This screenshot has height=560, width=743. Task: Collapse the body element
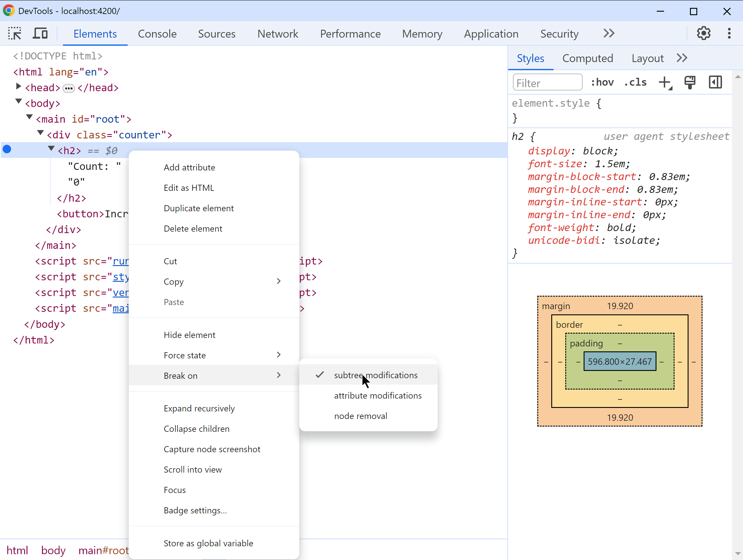point(18,101)
